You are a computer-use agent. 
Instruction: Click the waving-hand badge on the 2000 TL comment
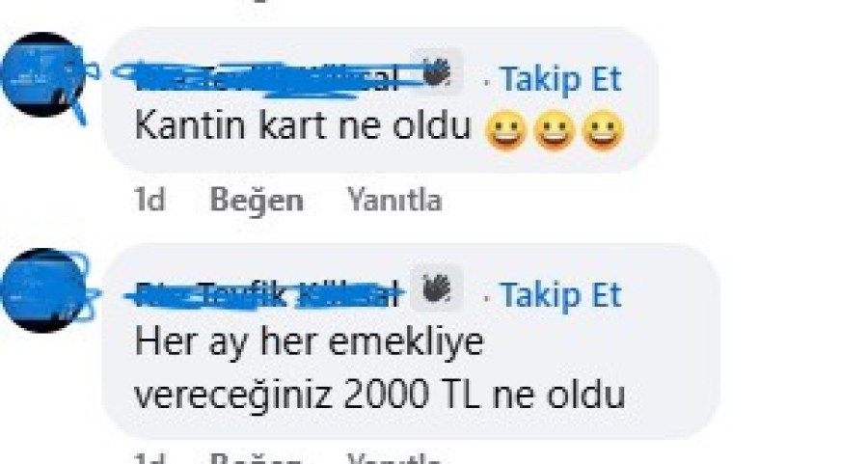[x=437, y=289]
